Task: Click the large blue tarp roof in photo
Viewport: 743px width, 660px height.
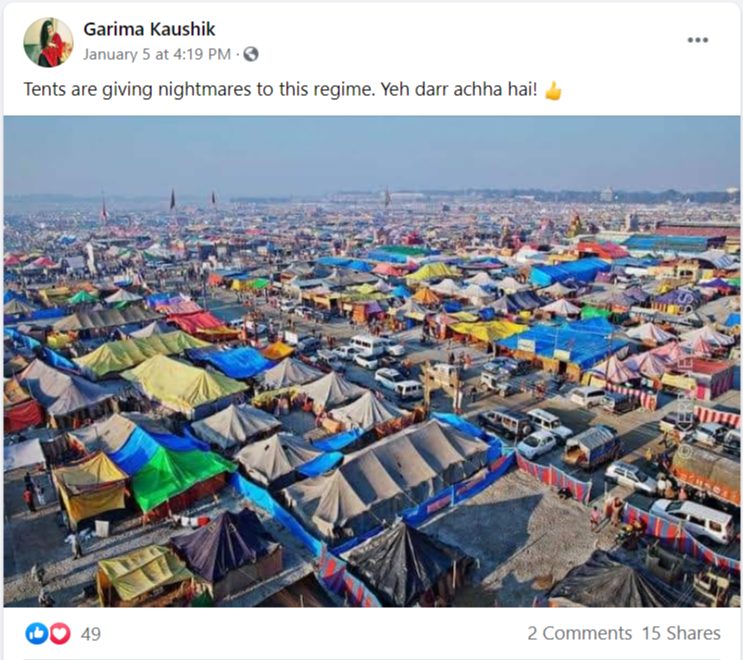Action: point(564,342)
